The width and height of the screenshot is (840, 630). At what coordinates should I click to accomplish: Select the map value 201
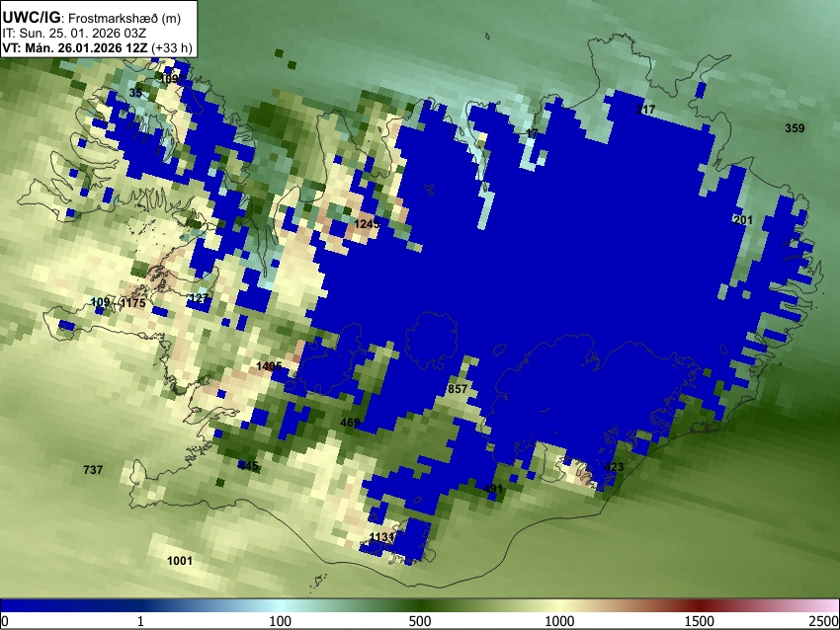click(743, 220)
